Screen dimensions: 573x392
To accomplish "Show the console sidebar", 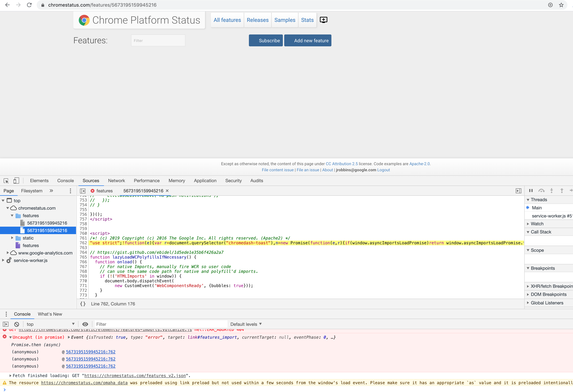I will pyautogui.click(x=6, y=324).
